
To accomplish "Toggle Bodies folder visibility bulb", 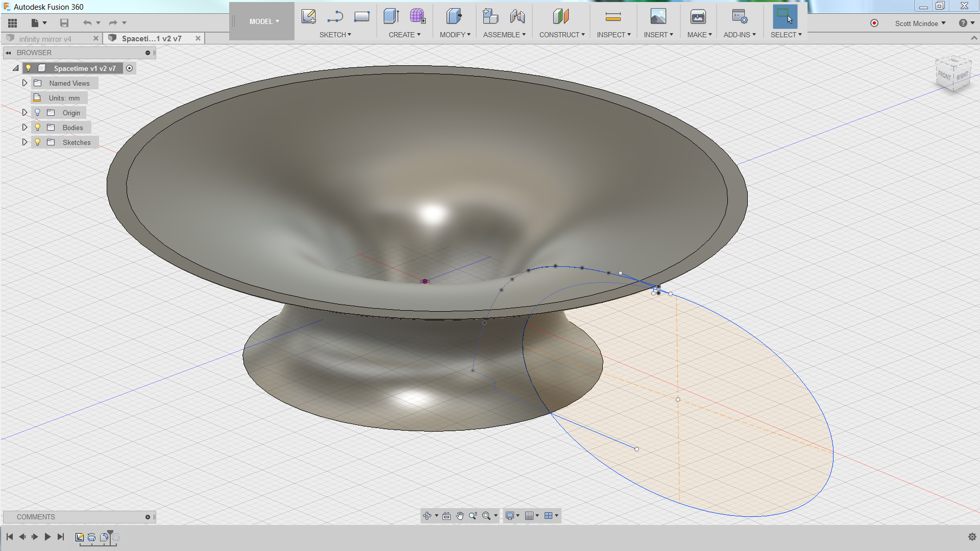I will pyautogui.click(x=37, y=127).
